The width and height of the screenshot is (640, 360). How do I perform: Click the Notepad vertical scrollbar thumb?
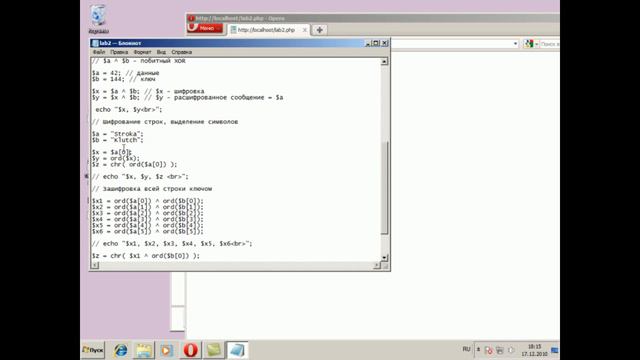tap(384, 188)
